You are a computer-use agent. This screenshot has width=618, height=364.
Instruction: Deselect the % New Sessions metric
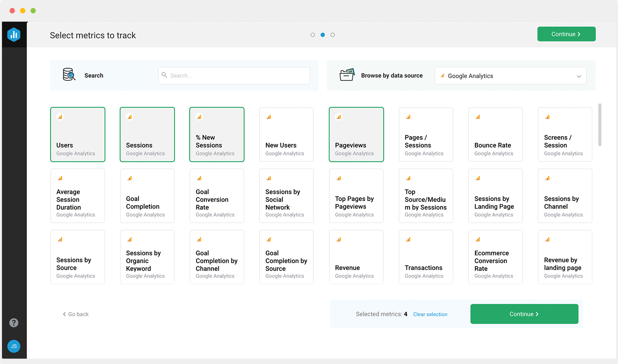click(x=217, y=135)
